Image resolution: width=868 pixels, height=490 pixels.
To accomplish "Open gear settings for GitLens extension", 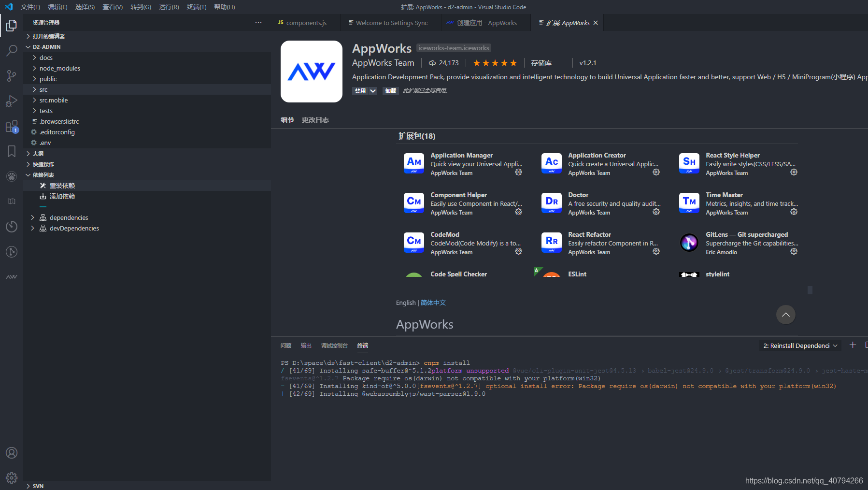I will [x=794, y=251].
